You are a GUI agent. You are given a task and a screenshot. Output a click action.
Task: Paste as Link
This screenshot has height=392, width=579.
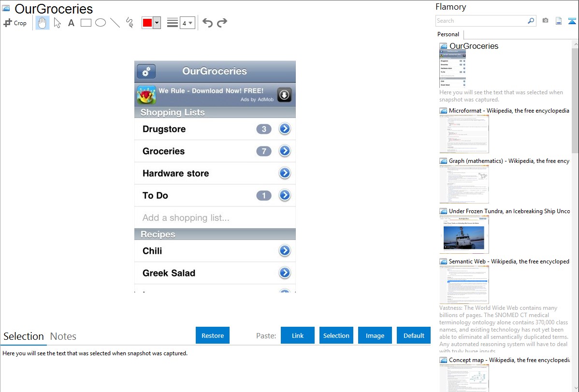coord(298,335)
